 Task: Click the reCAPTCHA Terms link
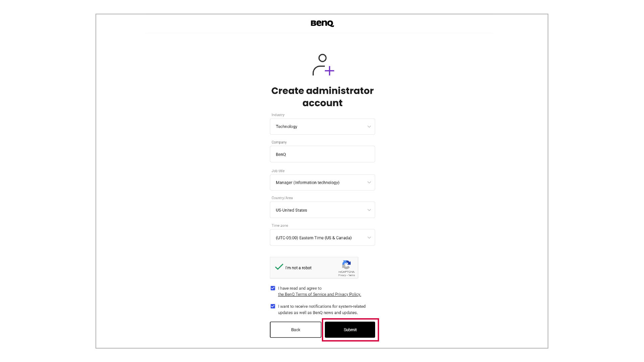(x=351, y=275)
